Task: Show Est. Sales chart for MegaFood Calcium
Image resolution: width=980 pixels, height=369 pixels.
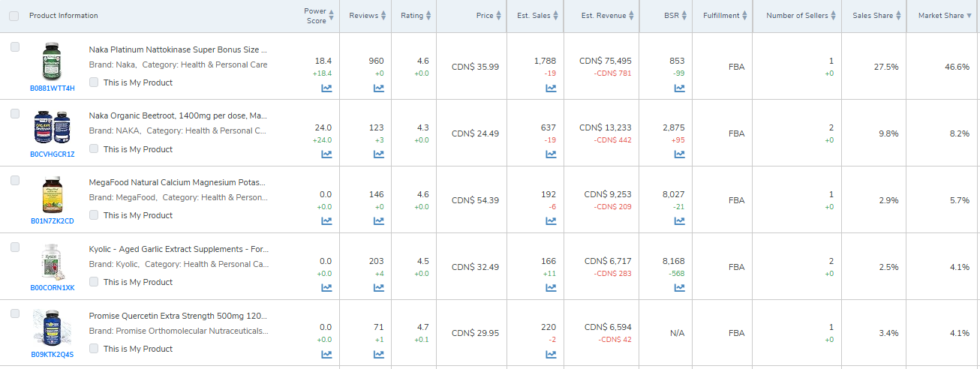Action: [x=551, y=221]
